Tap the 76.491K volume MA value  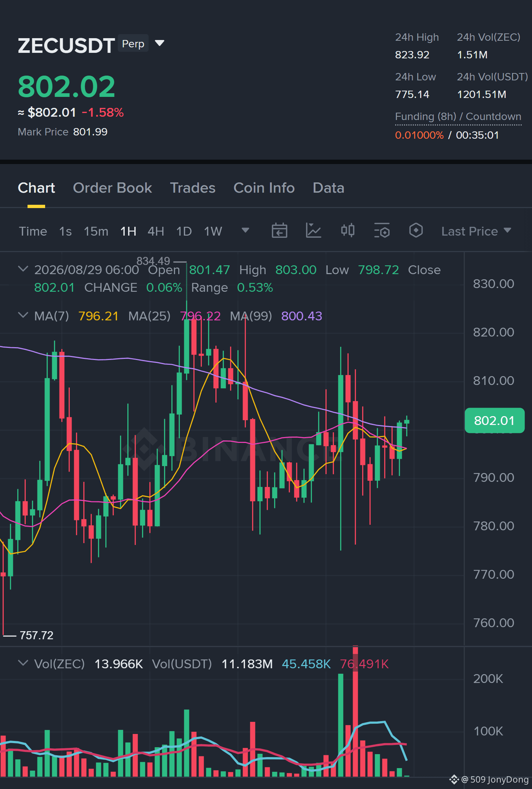point(364,664)
